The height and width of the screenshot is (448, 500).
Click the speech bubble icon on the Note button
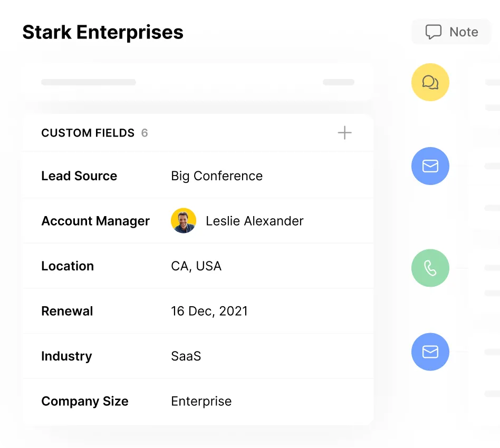pos(434,32)
